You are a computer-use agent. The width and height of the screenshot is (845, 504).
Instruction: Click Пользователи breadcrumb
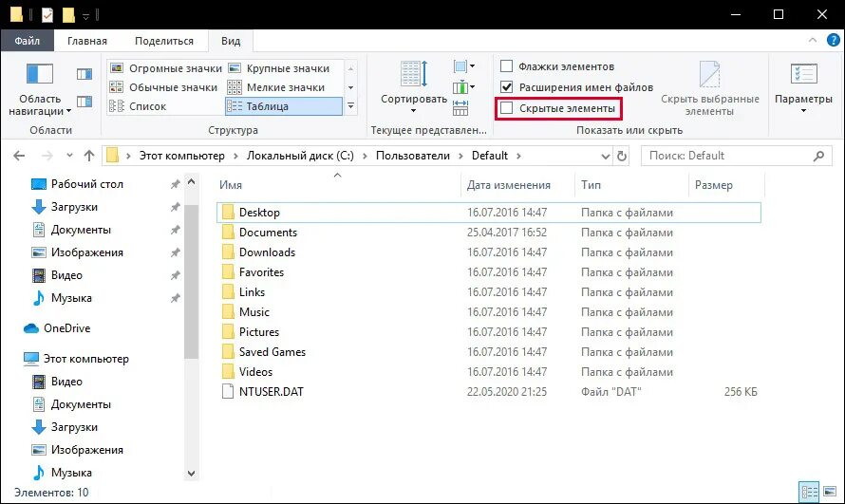pyautogui.click(x=413, y=156)
